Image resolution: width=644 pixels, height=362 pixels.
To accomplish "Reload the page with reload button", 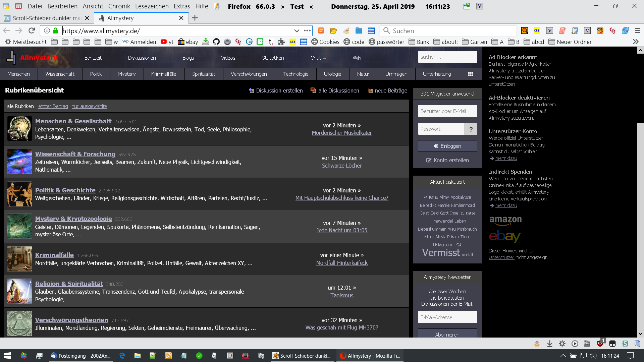I will pos(32,31).
